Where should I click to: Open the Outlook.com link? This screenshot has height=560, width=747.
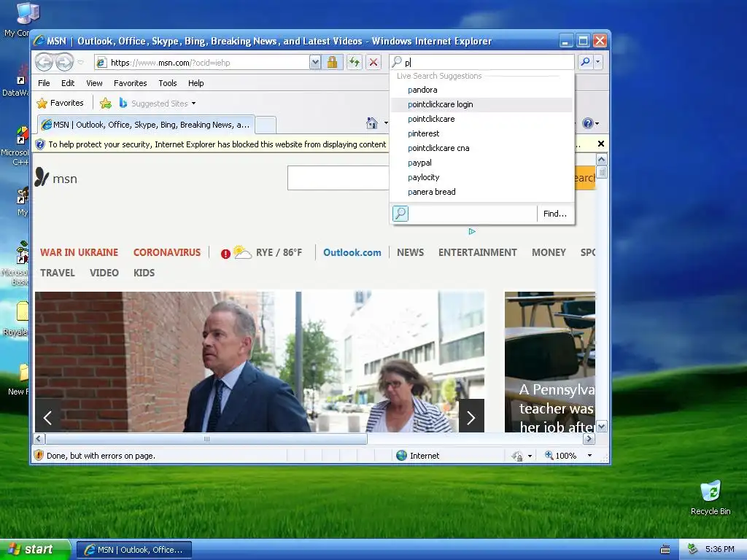point(352,252)
